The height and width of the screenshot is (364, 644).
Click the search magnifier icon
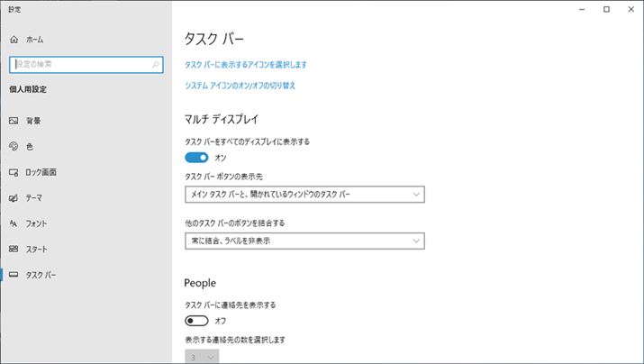tap(156, 65)
